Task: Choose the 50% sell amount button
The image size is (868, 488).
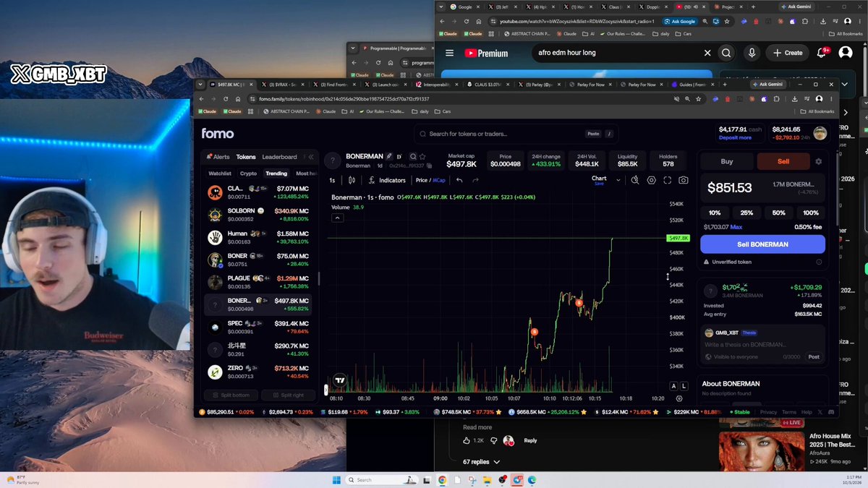Action: click(778, 213)
